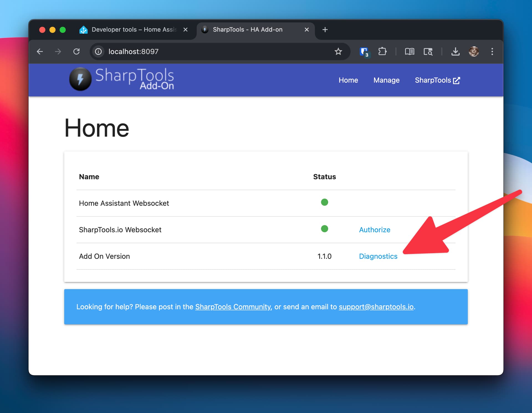Open the Home nav item
The height and width of the screenshot is (413, 532).
pos(348,80)
